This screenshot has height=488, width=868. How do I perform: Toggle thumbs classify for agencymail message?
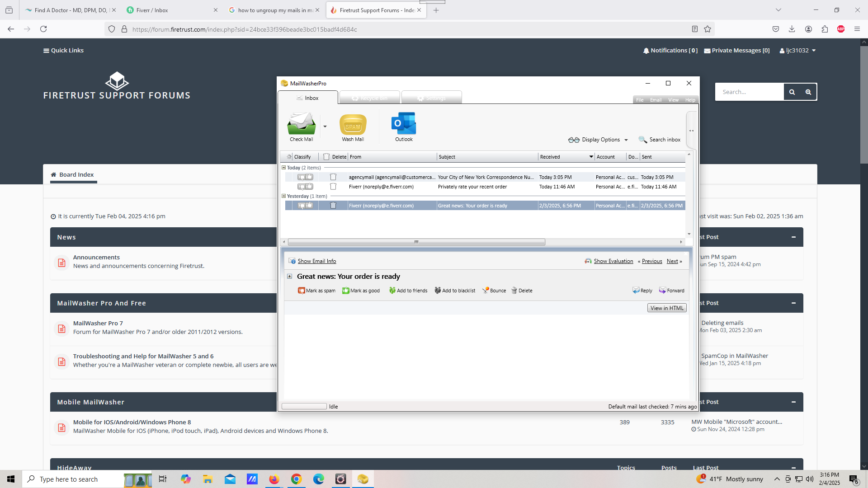click(x=305, y=177)
